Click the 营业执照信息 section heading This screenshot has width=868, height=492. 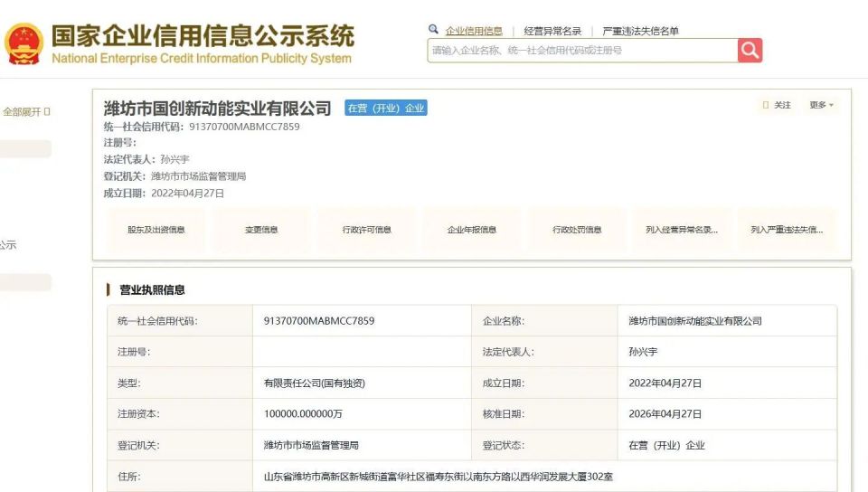[152, 290]
